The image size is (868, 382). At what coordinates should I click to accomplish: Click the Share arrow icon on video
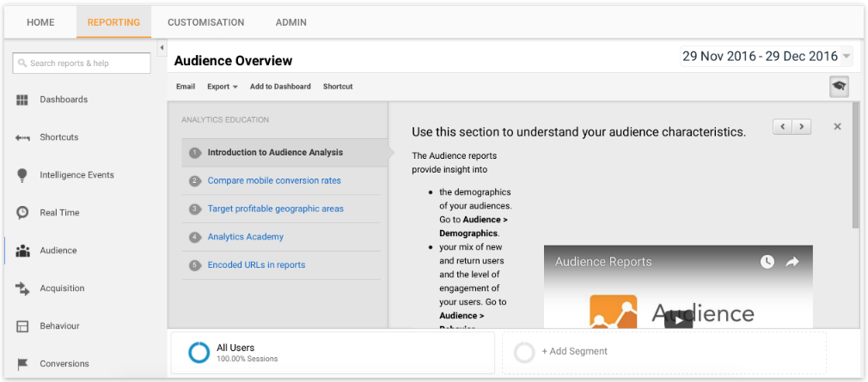792,262
